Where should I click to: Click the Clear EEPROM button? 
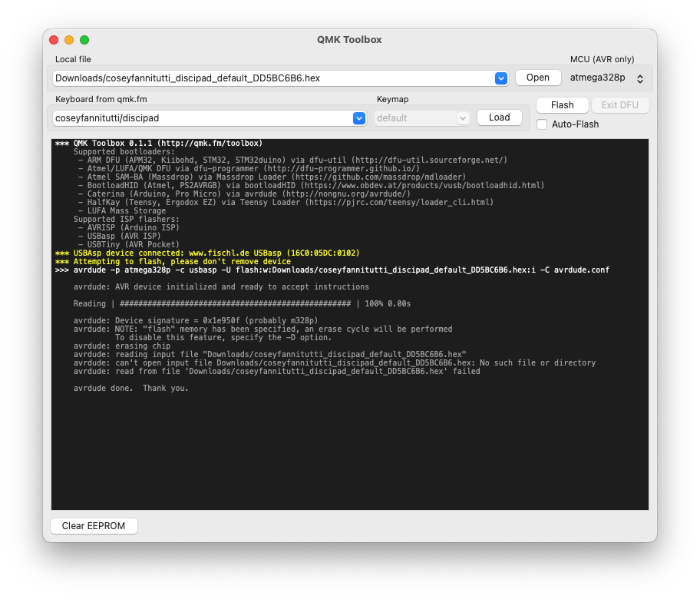(x=94, y=526)
